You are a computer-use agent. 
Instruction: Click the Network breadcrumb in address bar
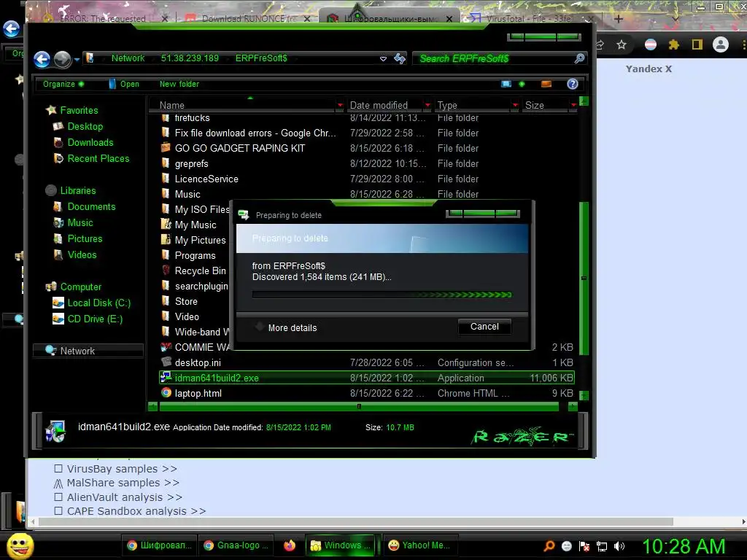128,58
